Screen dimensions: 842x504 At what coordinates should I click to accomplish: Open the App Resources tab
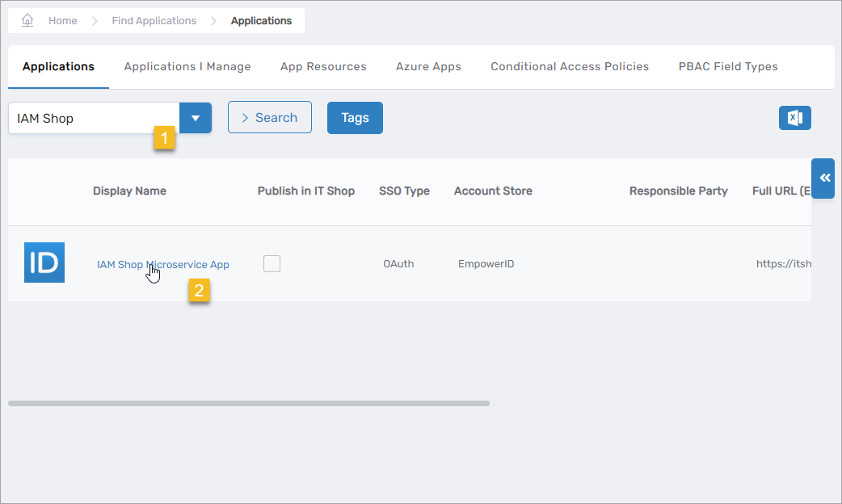(323, 66)
